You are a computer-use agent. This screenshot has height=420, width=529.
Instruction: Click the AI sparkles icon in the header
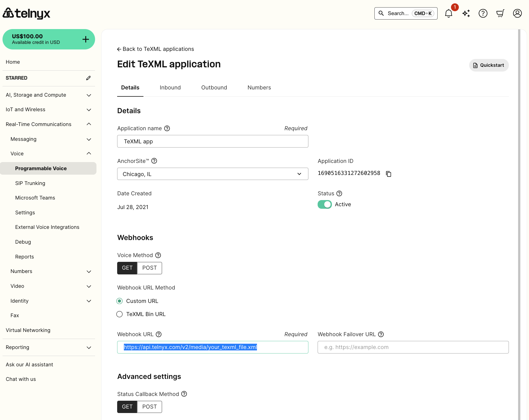click(x=466, y=13)
